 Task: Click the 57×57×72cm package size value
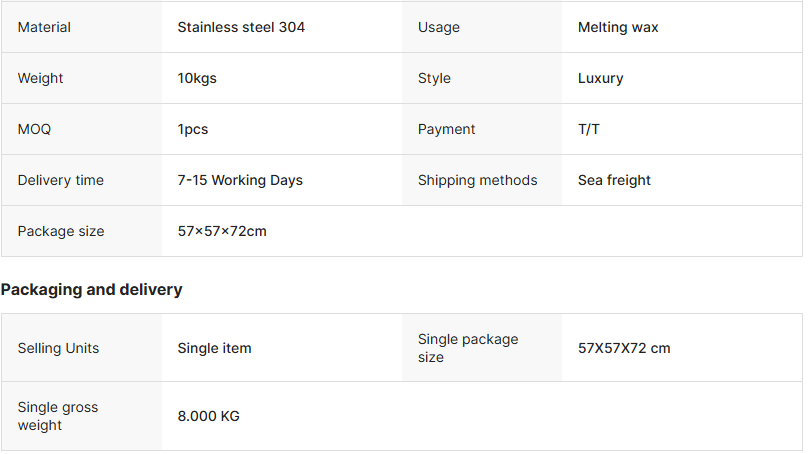point(222,231)
